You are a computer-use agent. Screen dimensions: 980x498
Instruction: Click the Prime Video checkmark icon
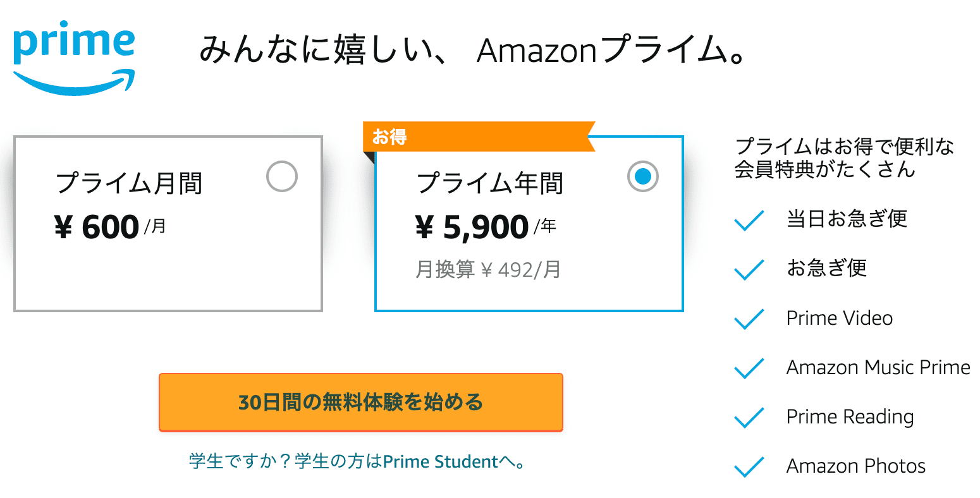pyautogui.click(x=749, y=319)
